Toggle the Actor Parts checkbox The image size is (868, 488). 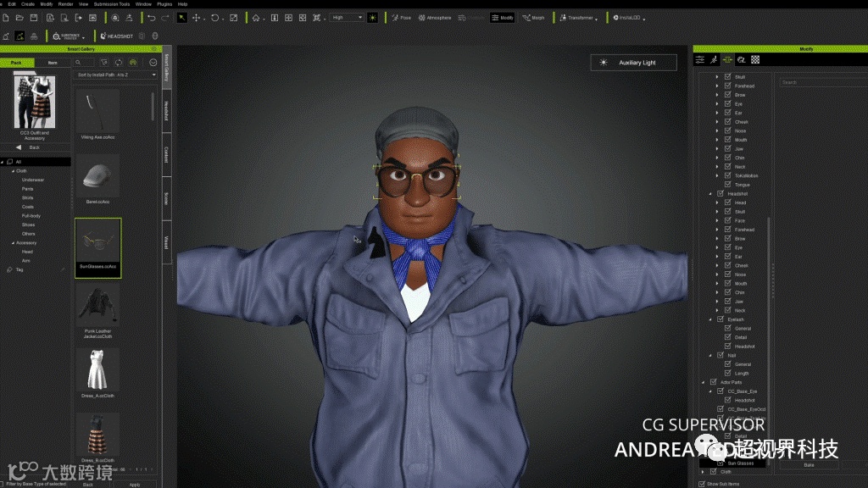(714, 382)
